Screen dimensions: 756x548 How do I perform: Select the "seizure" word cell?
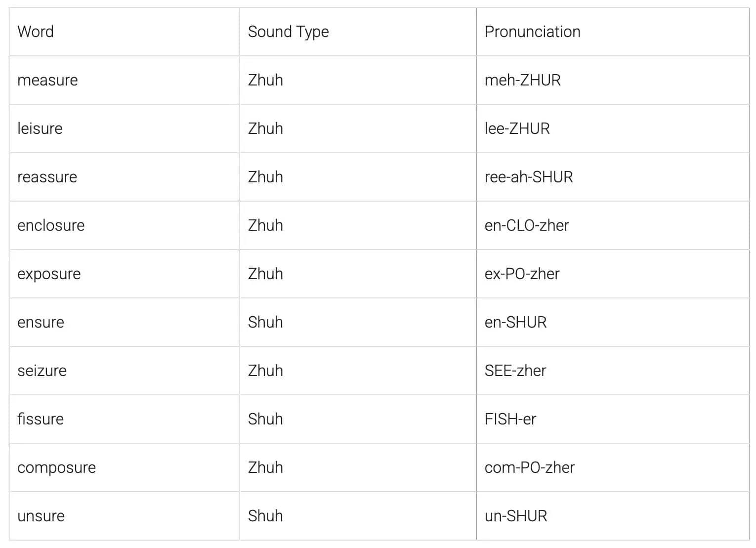tap(42, 371)
